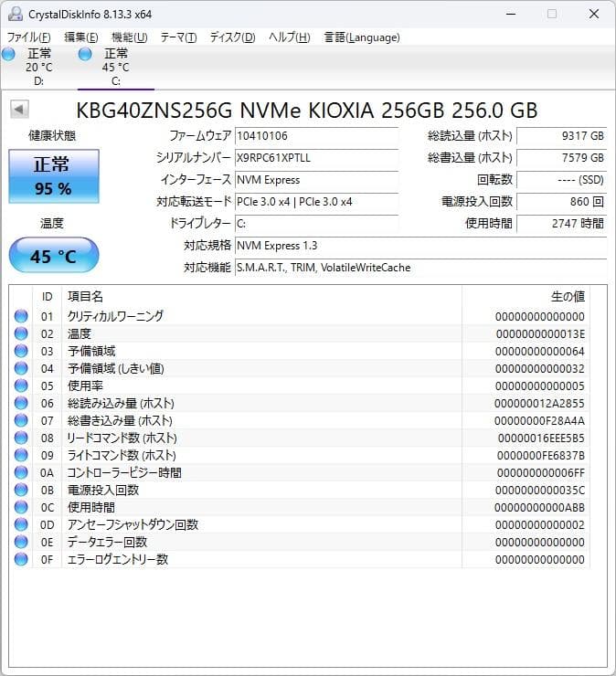Click status icon for 04 予備領域 (しきい値)

21,369
